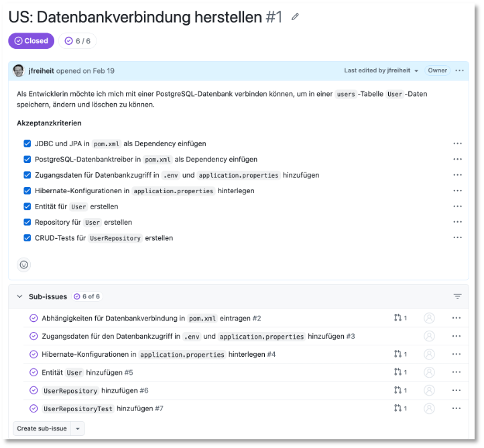Click the 6 of 6 sub-issues counter
This screenshot has height=448, width=484.
pos(87,296)
